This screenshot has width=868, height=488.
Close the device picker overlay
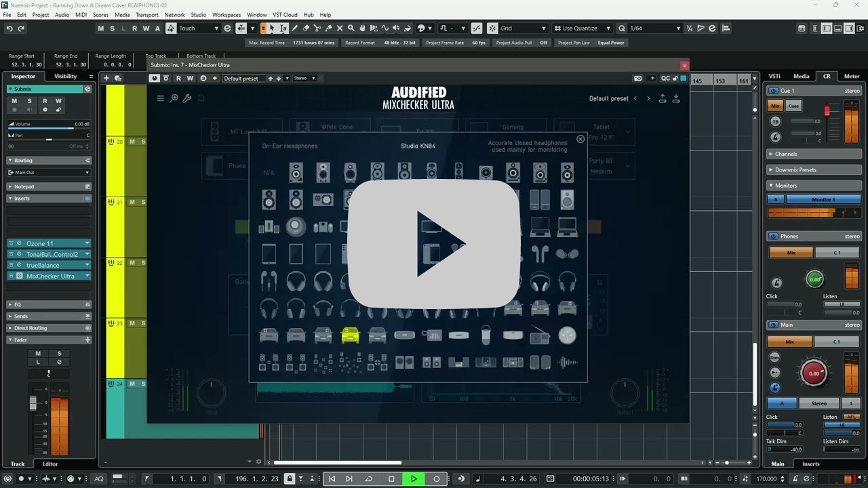click(580, 139)
